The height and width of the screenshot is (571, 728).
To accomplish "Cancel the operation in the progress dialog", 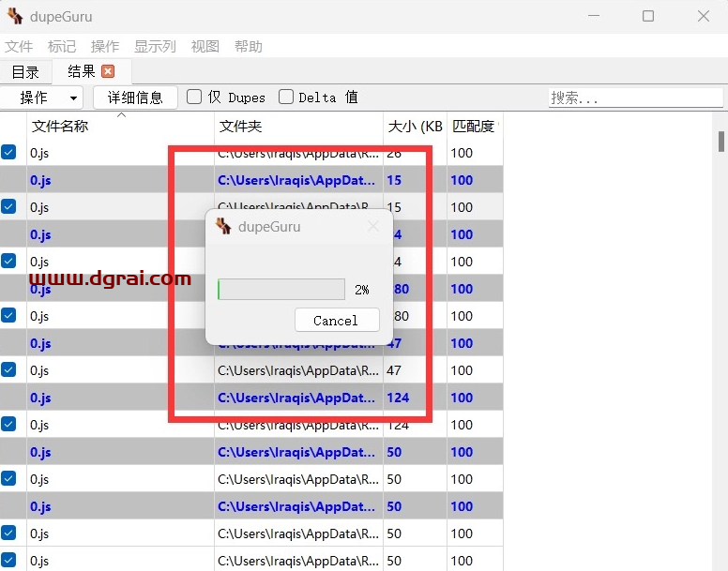I will (x=337, y=320).
